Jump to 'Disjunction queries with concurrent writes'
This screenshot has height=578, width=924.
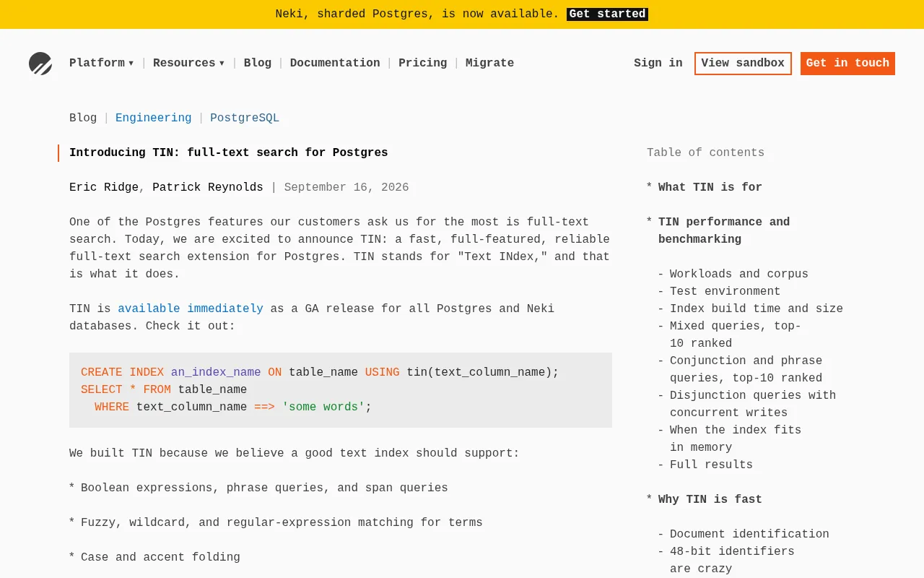(753, 404)
